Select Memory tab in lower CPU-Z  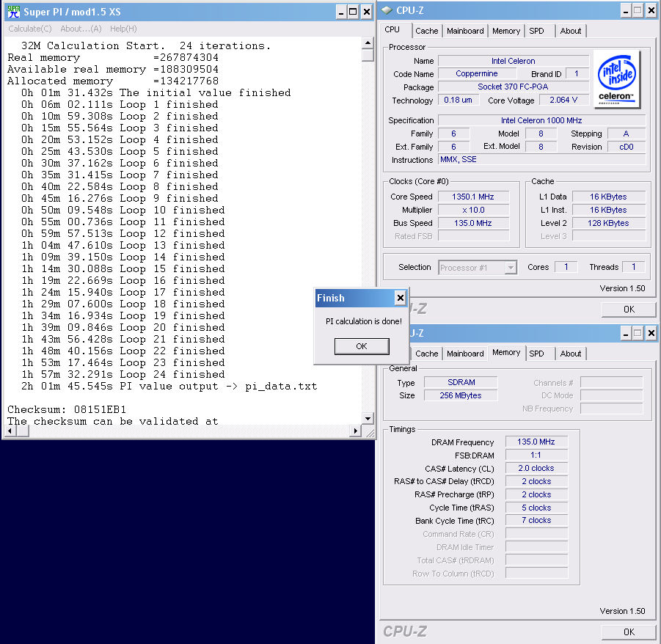point(506,352)
